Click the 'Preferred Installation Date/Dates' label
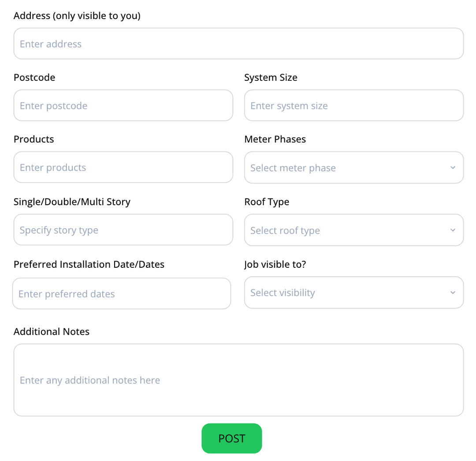476x461 pixels. (89, 264)
